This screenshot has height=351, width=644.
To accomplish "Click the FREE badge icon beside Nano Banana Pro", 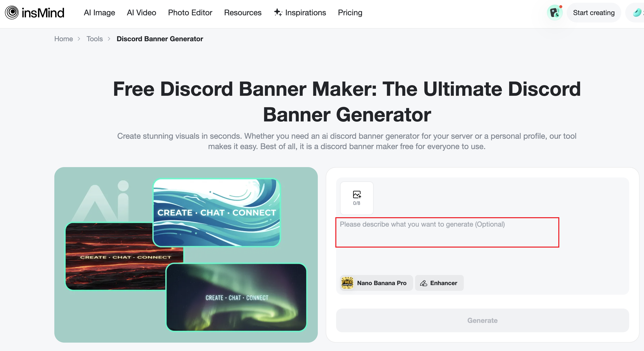I will [x=347, y=283].
